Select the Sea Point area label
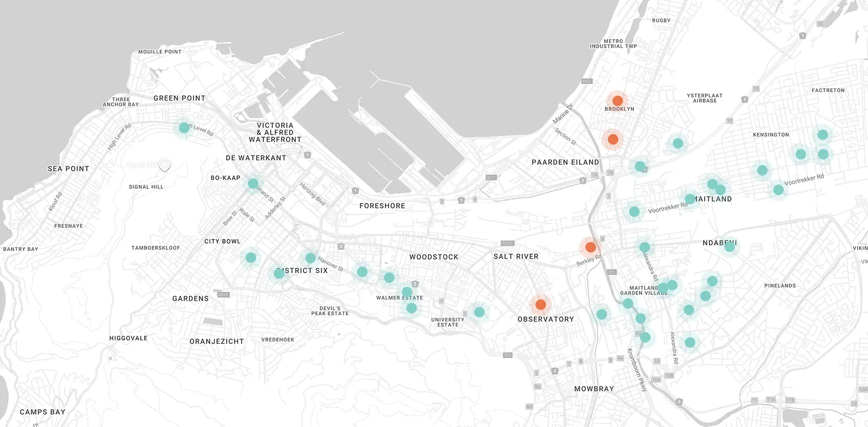The height and width of the screenshot is (427, 868). [x=68, y=169]
